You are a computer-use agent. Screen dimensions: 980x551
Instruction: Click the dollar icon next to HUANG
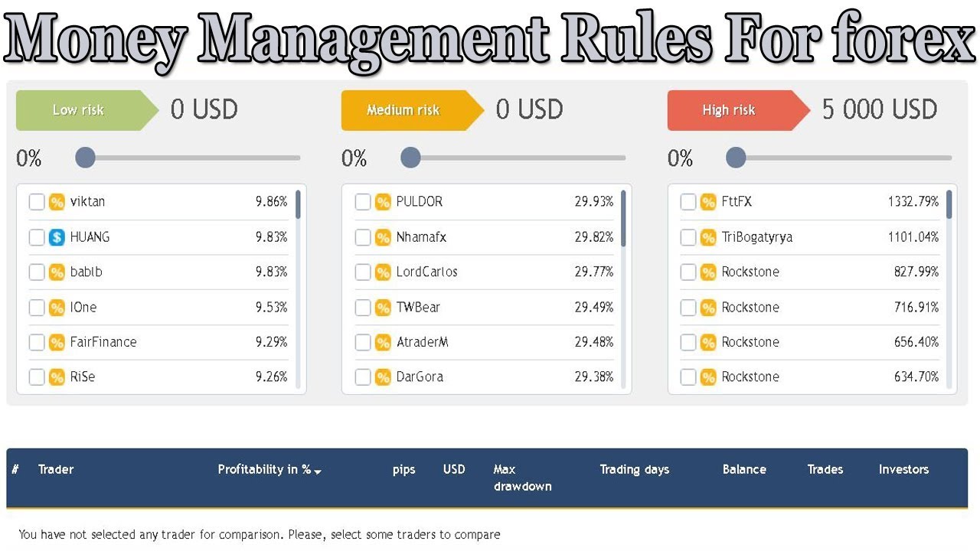[x=57, y=237]
